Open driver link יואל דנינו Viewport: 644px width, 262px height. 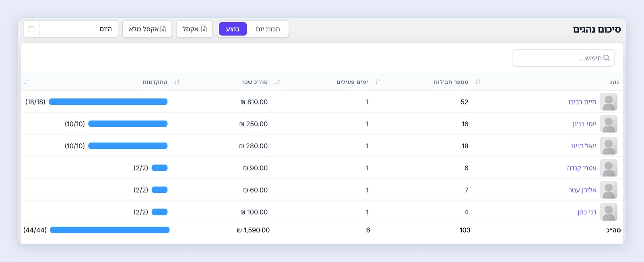click(584, 146)
